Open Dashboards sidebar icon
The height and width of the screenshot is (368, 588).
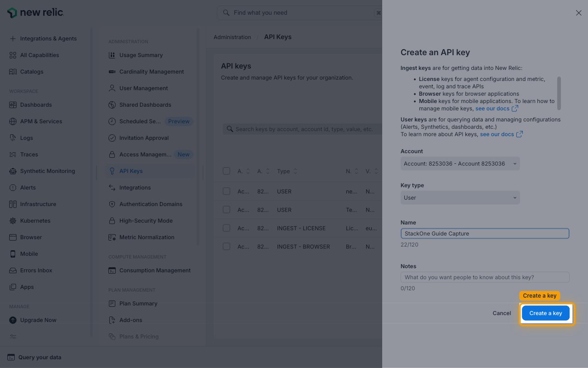[x=13, y=105]
